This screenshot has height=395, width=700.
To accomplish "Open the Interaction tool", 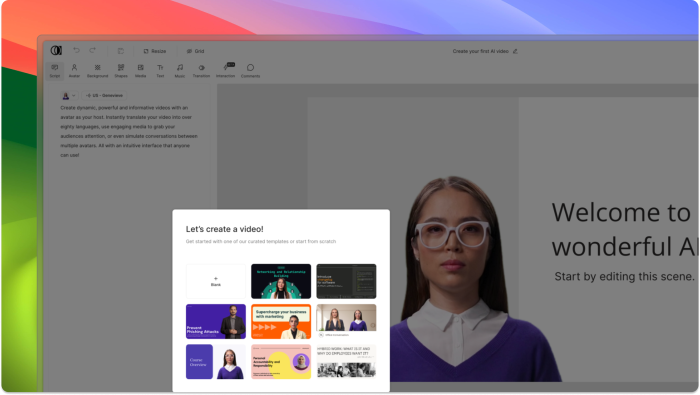I will tap(225, 71).
